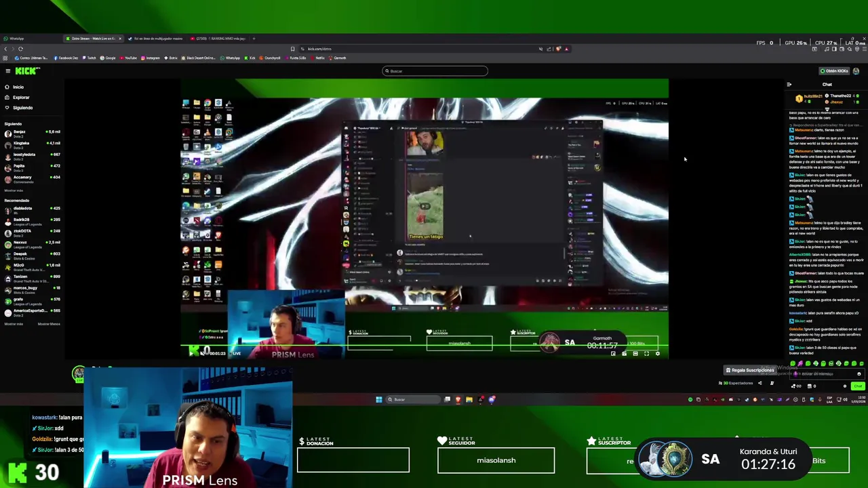This screenshot has height=488, width=868.
Task: Open AmericaEsports recommended channel
Action: click(x=32, y=312)
